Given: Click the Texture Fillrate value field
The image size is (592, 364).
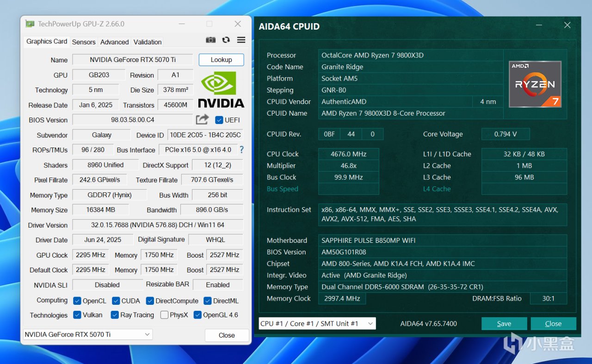Looking at the screenshot, I should (212, 180).
